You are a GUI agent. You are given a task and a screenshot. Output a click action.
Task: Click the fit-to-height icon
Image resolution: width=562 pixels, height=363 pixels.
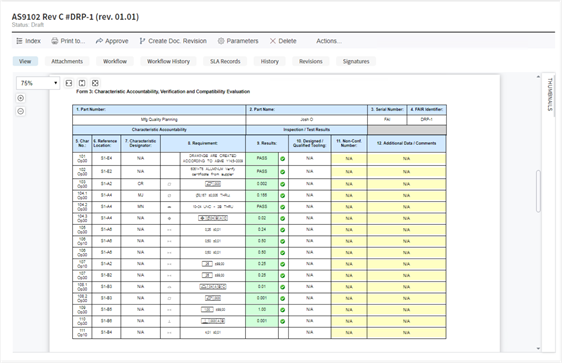pos(82,83)
